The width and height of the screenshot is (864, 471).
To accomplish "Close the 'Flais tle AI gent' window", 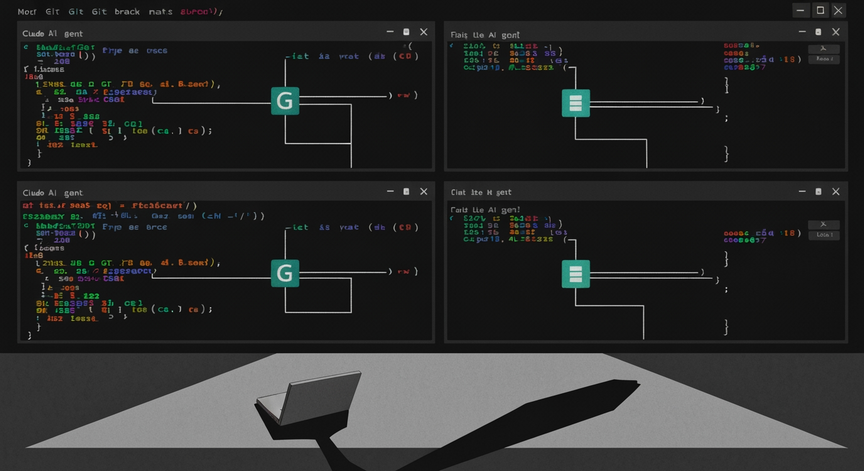I will 836,32.
